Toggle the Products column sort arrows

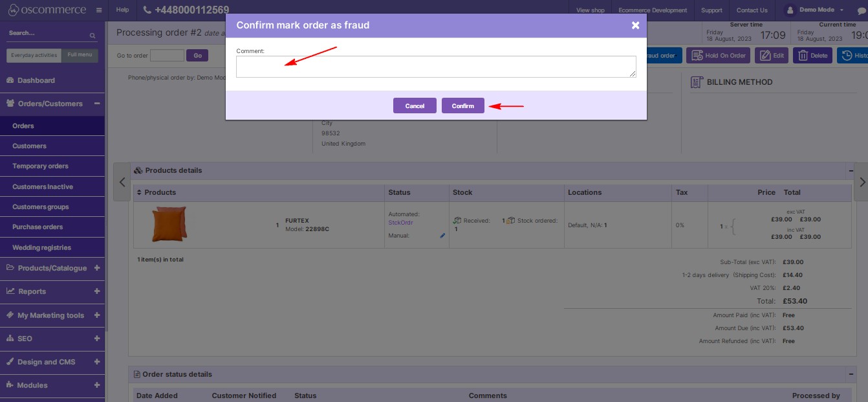tap(139, 192)
